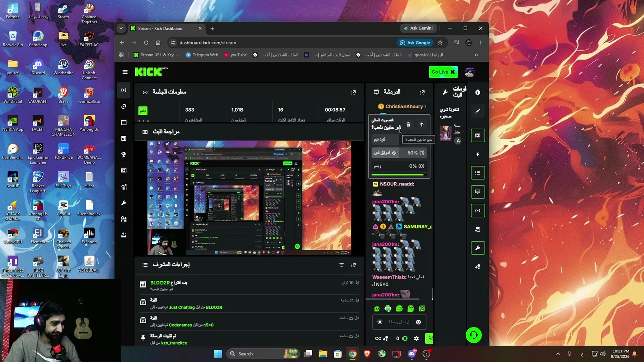Open the Kick hamburger menu

tap(125, 72)
